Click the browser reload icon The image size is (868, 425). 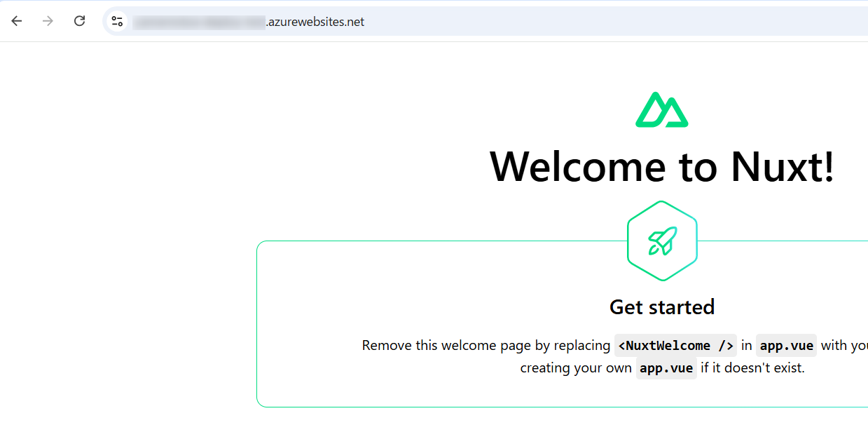(79, 21)
